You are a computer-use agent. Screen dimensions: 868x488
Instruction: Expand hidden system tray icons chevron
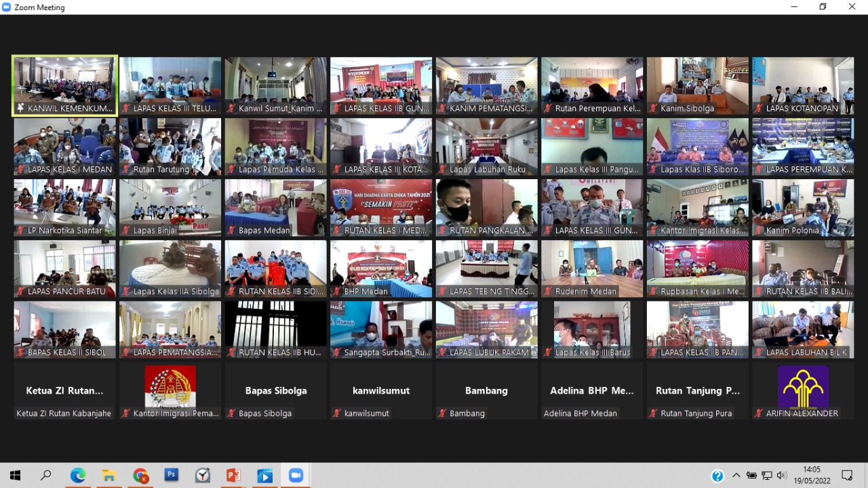click(x=736, y=476)
